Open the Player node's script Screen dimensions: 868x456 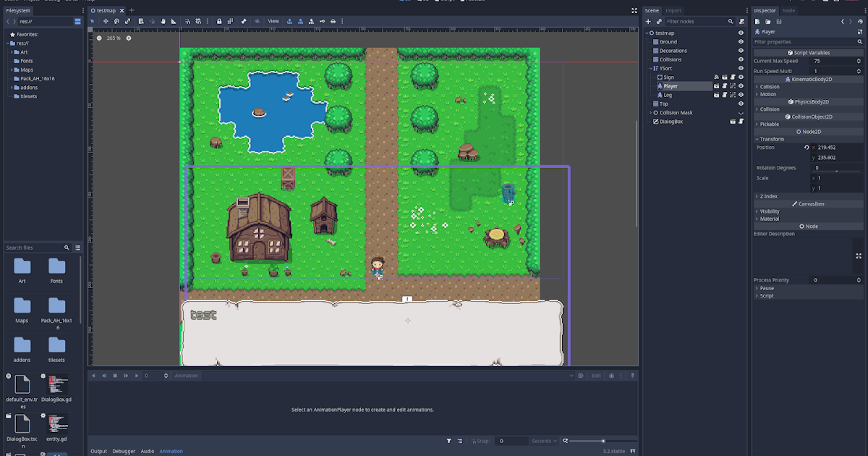click(x=724, y=86)
